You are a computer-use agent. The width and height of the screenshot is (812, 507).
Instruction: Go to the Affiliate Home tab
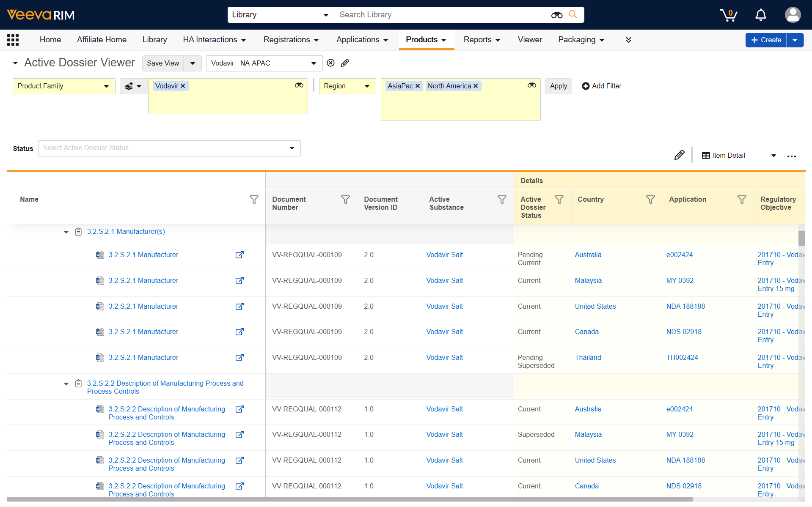coord(102,40)
